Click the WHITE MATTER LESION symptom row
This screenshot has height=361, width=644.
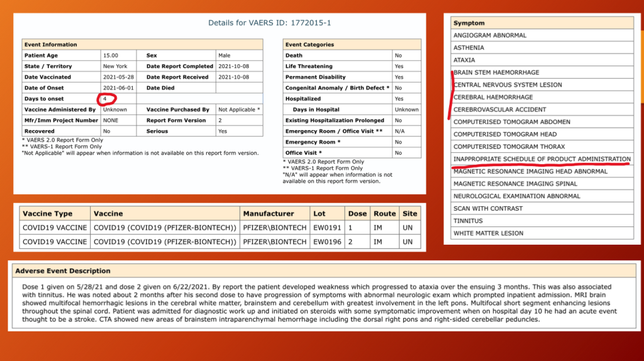click(x=488, y=233)
